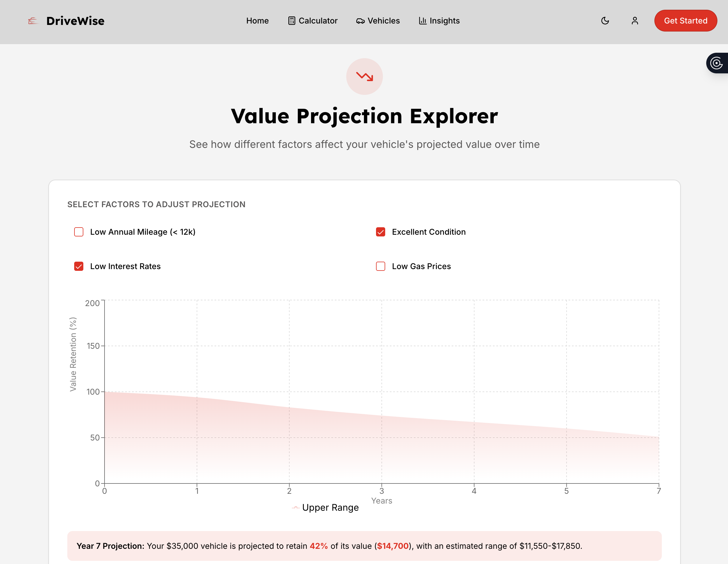Click the calculator icon in navbar
The width and height of the screenshot is (728, 564).
(x=292, y=21)
